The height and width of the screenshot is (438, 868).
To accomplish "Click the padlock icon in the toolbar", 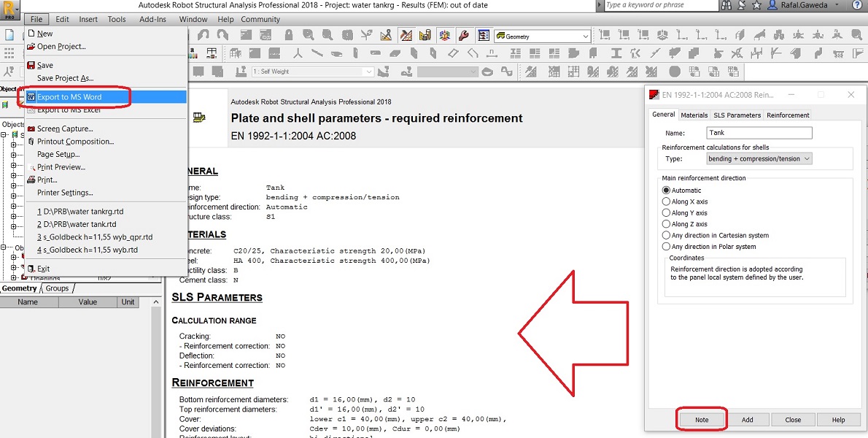I will [x=288, y=35].
